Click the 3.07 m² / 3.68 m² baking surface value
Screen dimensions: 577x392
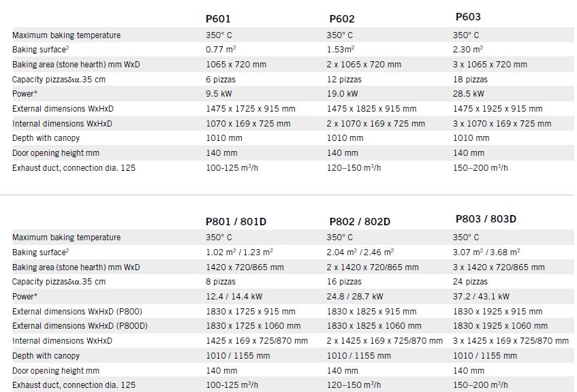(x=486, y=252)
